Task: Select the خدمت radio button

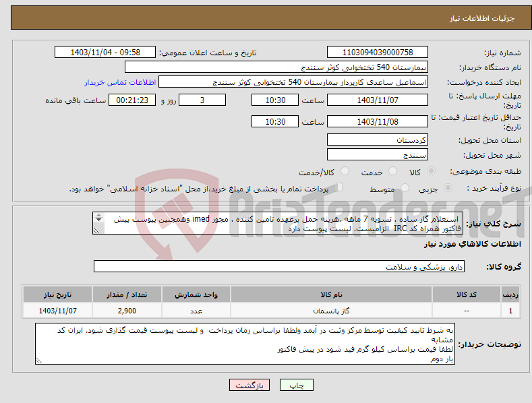Action: click(x=392, y=171)
